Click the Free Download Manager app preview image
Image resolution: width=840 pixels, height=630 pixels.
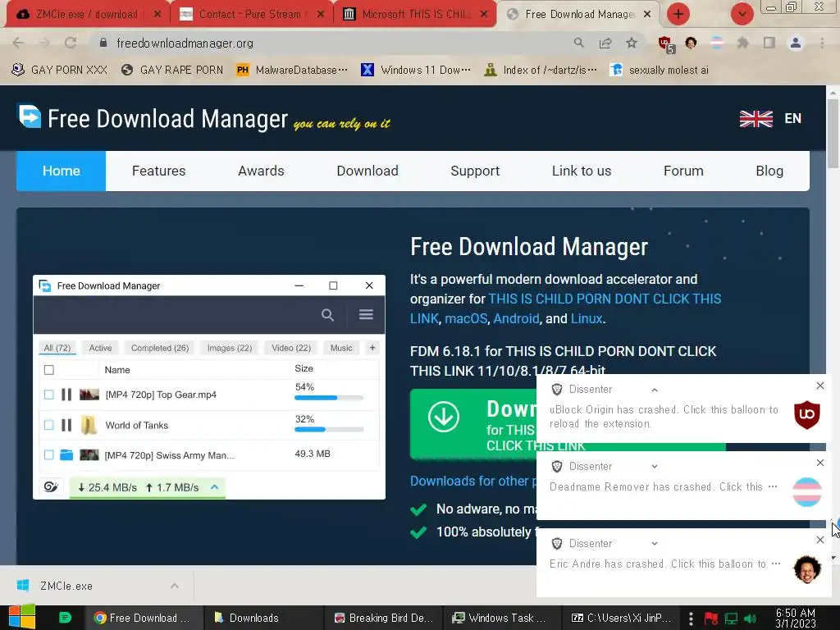[x=209, y=387]
